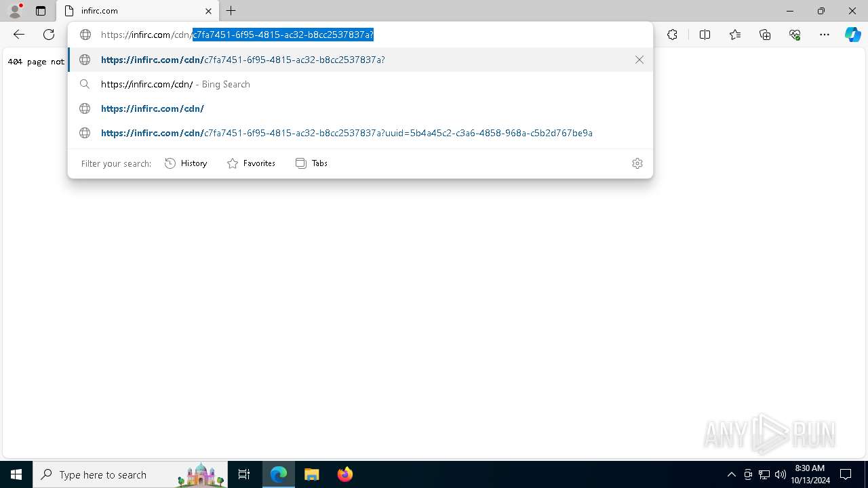The height and width of the screenshot is (488, 868).
Task: Click the globe icon in address bar
Action: click(85, 35)
